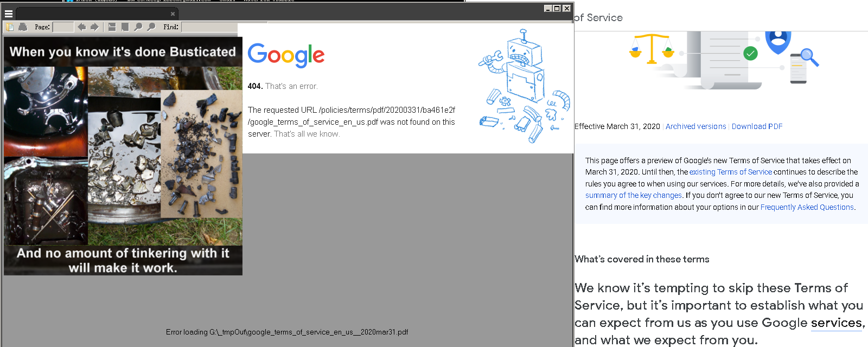Go to previous page with left arrow
The width and height of the screenshot is (868, 347).
81,27
